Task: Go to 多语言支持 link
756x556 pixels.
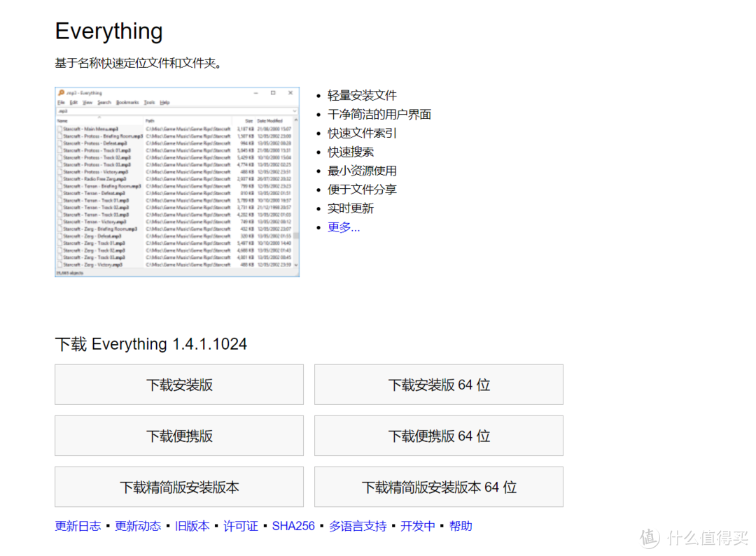Action: tap(358, 526)
